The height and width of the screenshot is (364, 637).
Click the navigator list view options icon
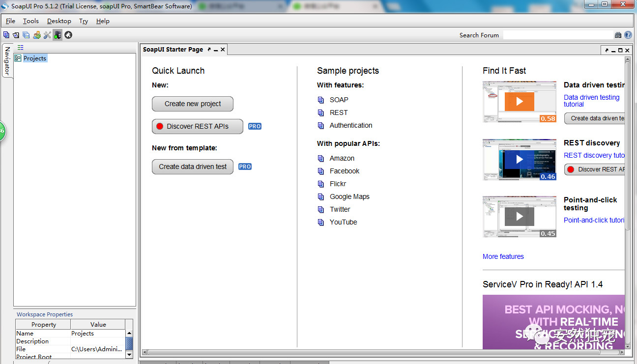pos(20,48)
